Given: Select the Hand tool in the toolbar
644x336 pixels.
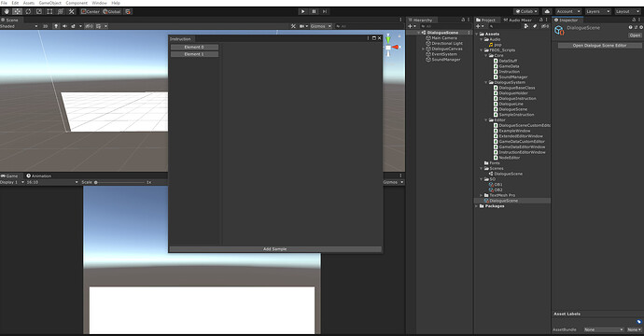Looking at the screenshot, I should [7, 11].
